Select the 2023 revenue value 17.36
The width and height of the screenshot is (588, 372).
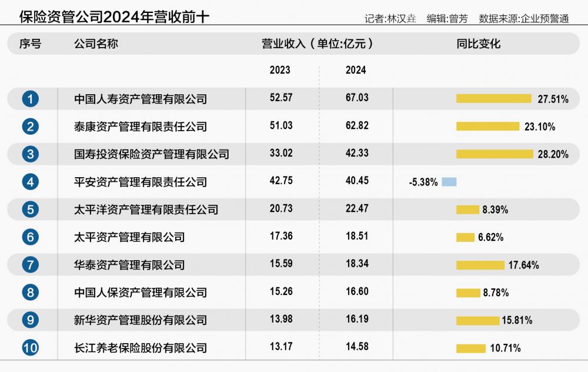click(x=281, y=236)
